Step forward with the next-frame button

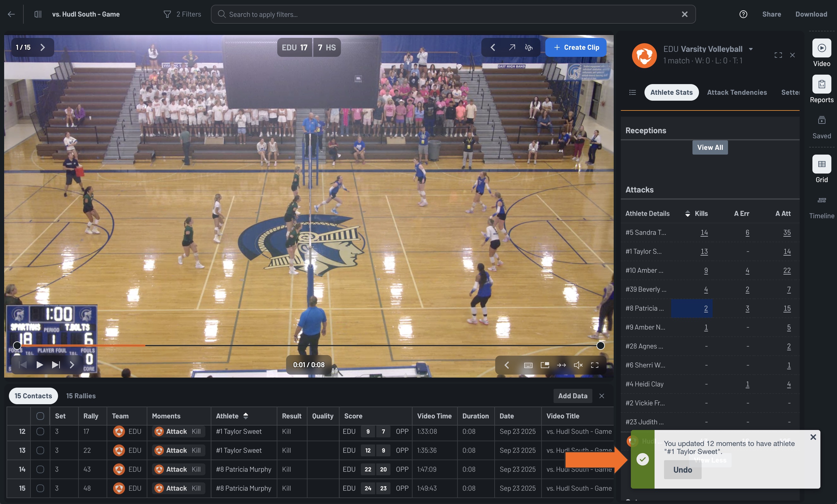point(56,365)
